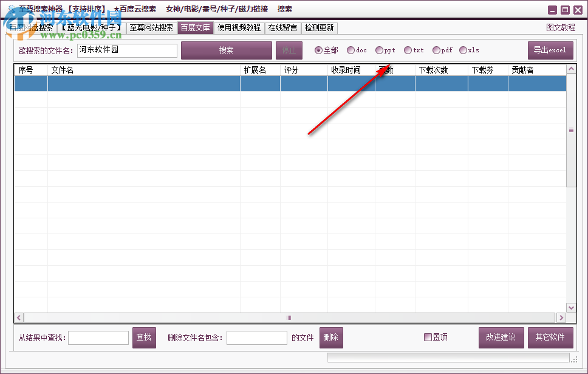Open the 其它软件 other software button

point(550,338)
